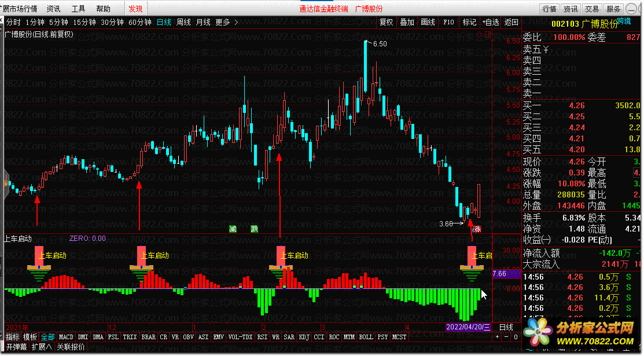This screenshot has height=356, width=644.
Task: Open the 交易 trading button
Action: [592, 9]
